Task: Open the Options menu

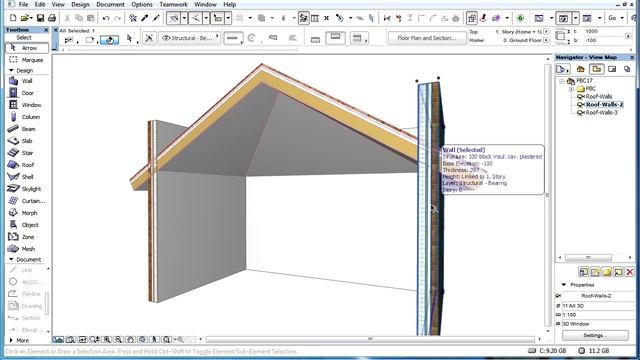Action: (x=142, y=4)
